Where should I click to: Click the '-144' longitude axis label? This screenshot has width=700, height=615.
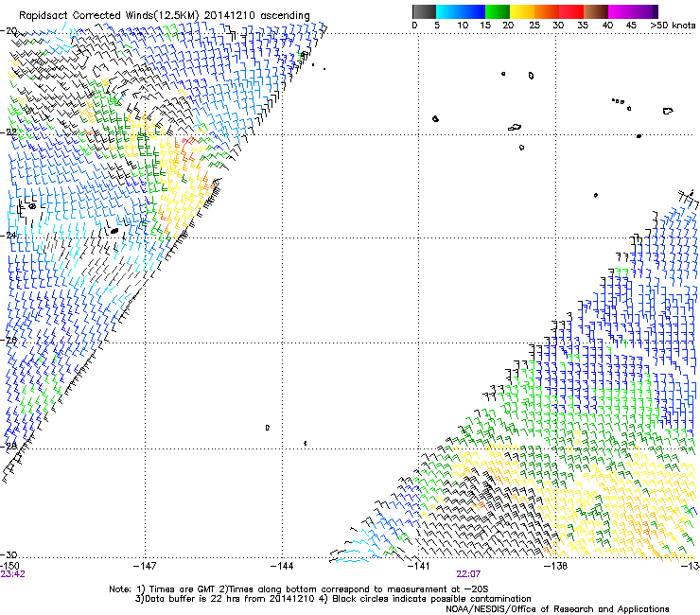pyautogui.click(x=282, y=566)
